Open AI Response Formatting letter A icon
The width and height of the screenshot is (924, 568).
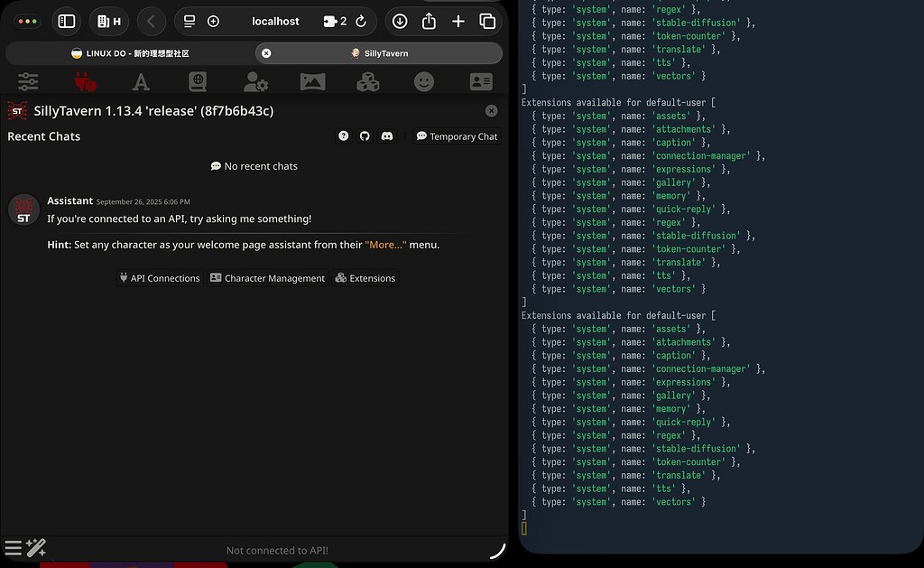tap(140, 81)
